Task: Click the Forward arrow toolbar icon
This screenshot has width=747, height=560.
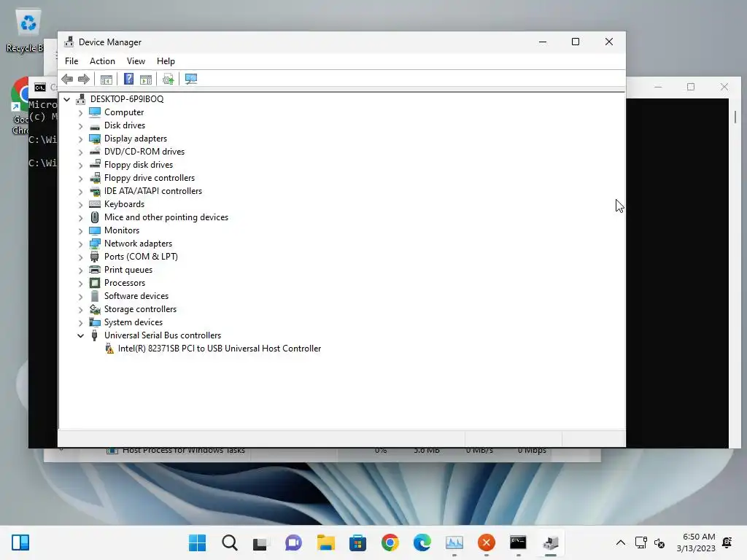Action: 84,79
